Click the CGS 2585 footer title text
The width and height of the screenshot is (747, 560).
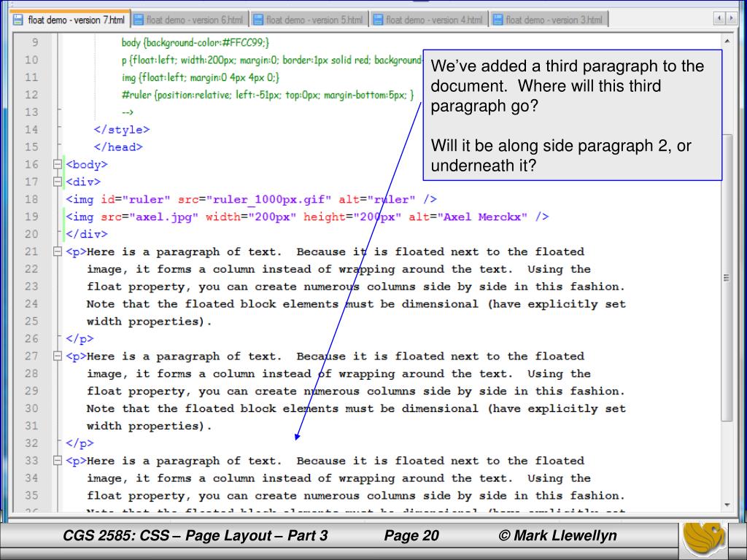[x=196, y=536]
